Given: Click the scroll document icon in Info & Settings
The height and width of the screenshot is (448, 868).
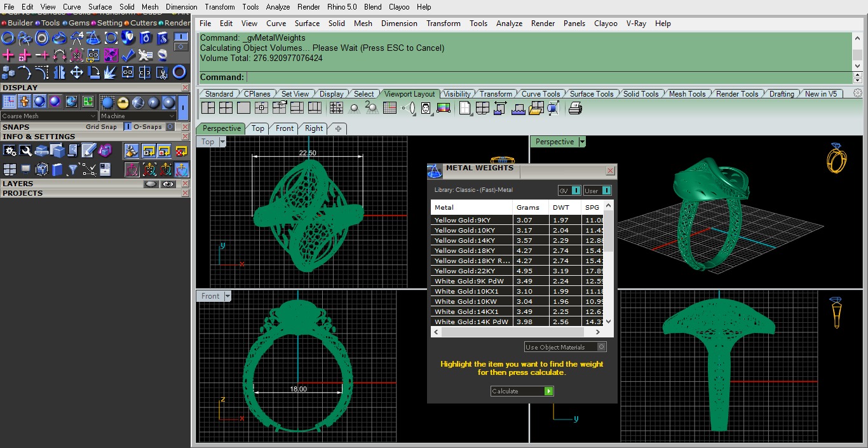Looking at the screenshot, I should pos(72,151).
